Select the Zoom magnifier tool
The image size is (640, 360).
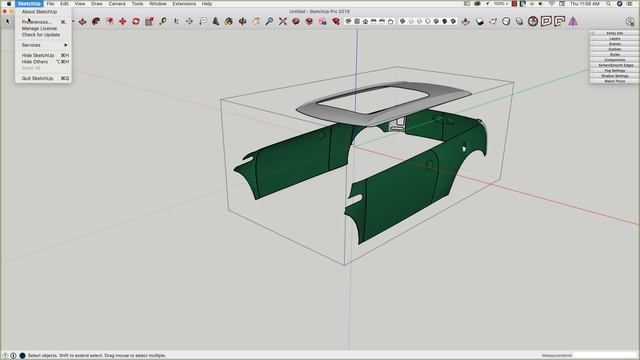tap(269, 21)
